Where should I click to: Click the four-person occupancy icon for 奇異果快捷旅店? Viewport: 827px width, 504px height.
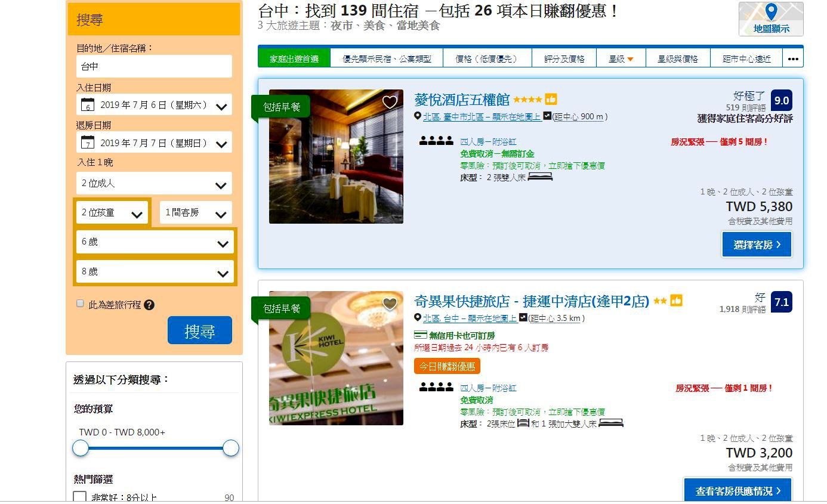pos(436,388)
